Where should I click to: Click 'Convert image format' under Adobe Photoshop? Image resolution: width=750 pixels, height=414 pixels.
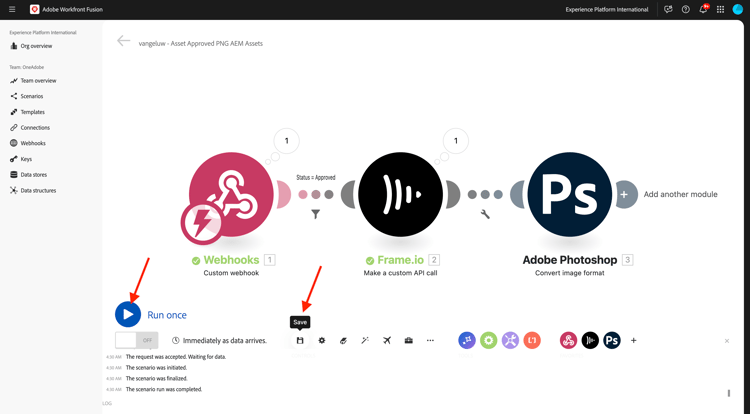tap(570, 273)
